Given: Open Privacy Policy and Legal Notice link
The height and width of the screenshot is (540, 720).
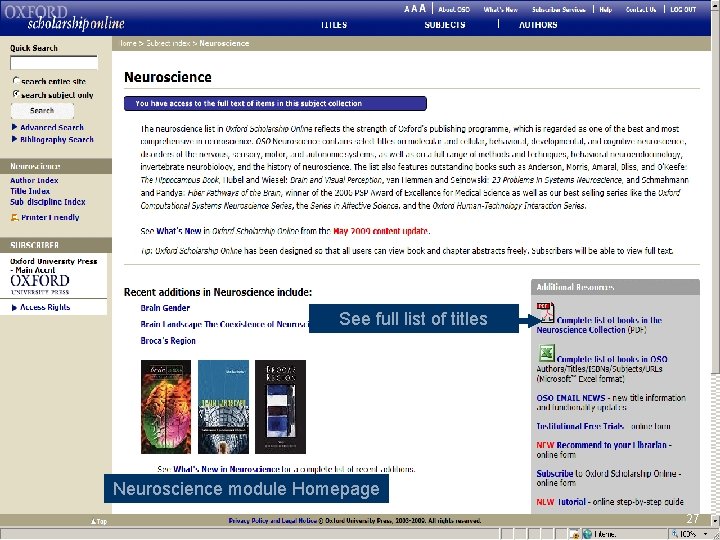Looking at the screenshot, I should pos(273,521).
